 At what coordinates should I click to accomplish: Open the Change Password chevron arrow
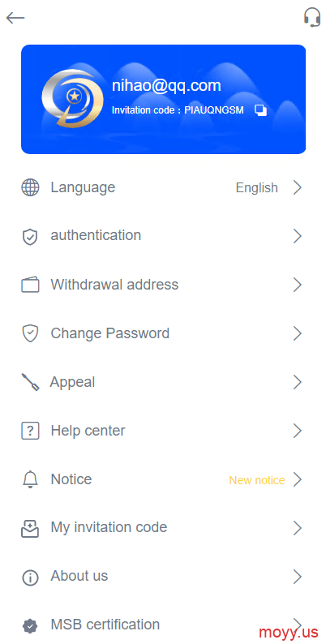click(298, 333)
